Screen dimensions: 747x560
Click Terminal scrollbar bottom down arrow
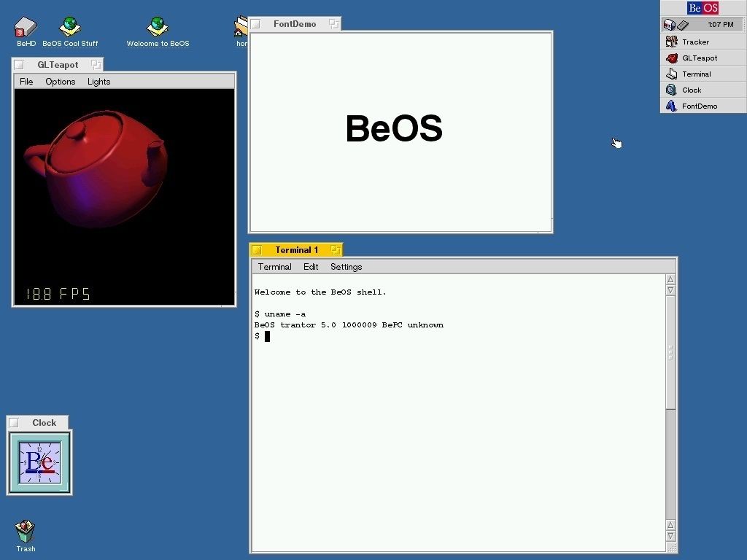point(670,536)
